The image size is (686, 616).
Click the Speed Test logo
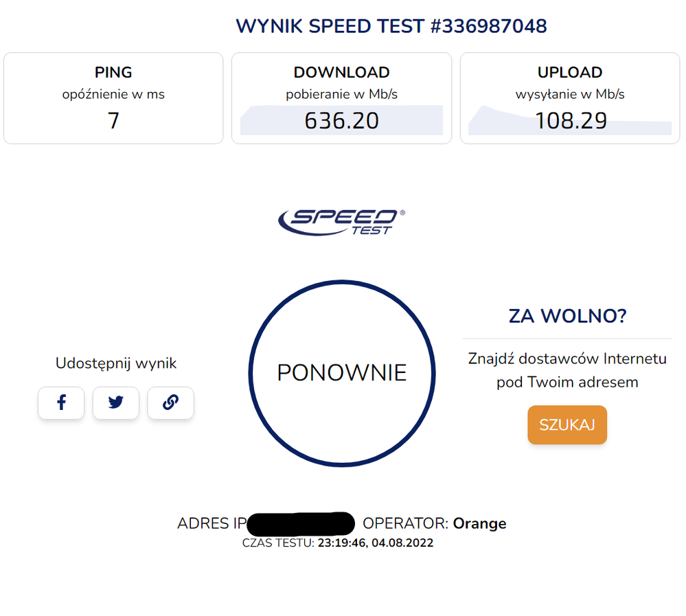click(x=341, y=221)
